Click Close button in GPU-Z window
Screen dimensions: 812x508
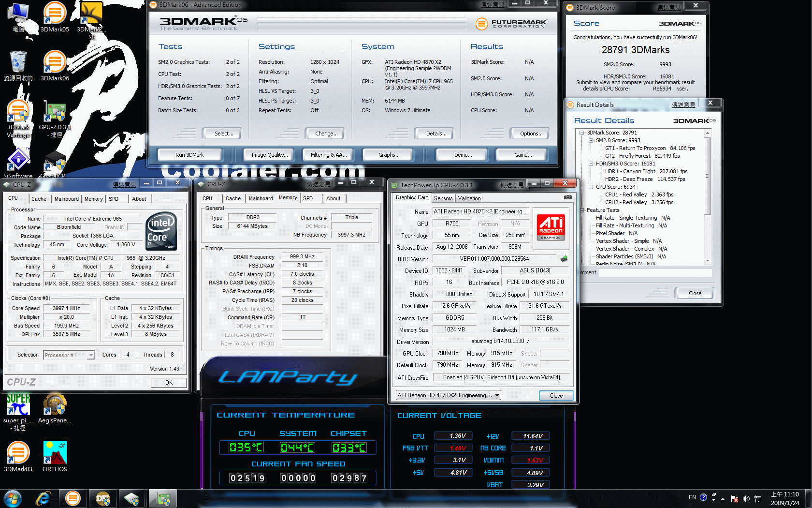(556, 396)
